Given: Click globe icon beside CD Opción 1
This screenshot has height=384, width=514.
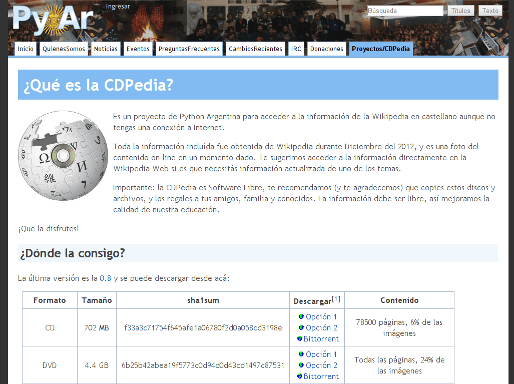Looking at the screenshot, I should point(301,316).
